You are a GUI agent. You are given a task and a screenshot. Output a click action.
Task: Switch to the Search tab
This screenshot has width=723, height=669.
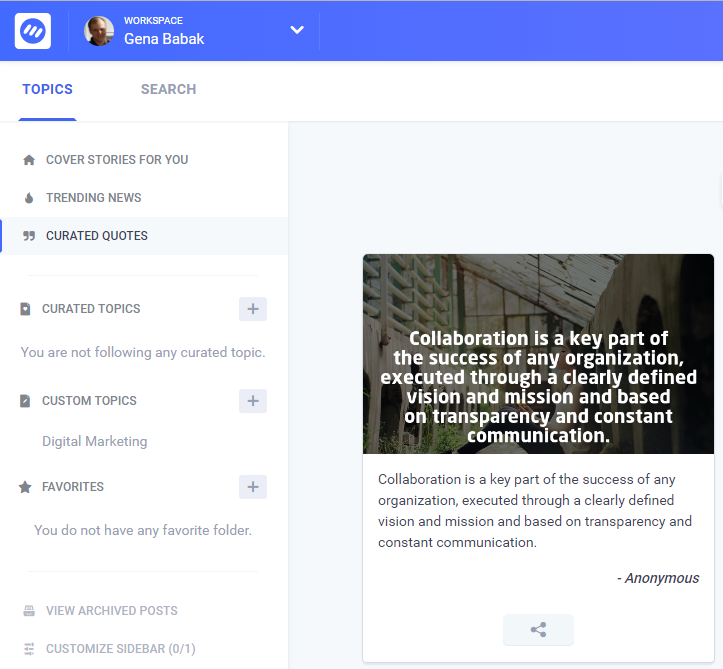click(x=168, y=89)
